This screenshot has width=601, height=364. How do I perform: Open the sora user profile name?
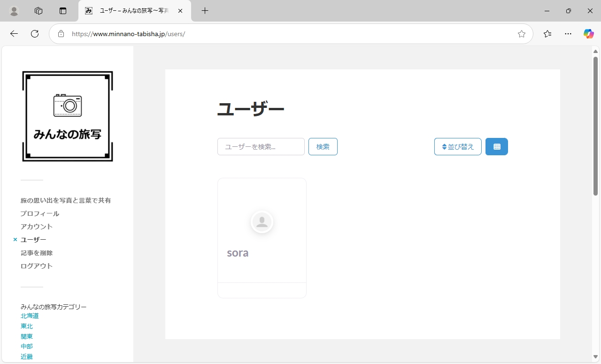click(x=238, y=253)
